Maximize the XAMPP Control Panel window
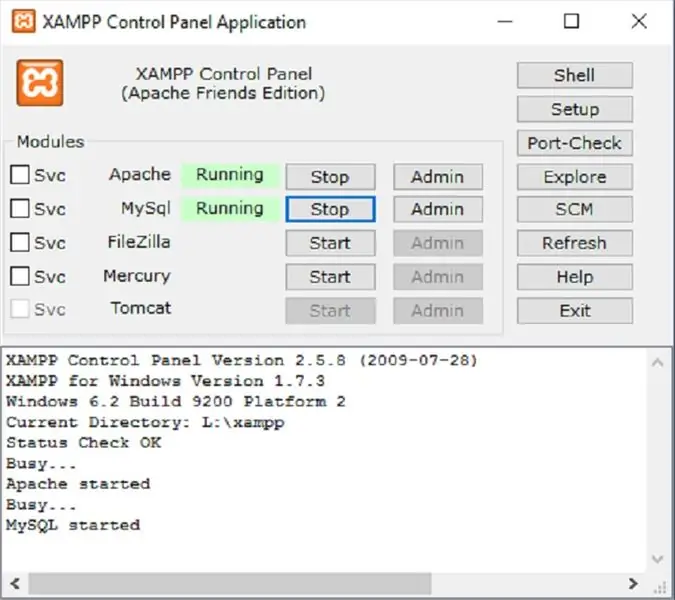This screenshot has width=675, height=600. [x=571, y=21]
